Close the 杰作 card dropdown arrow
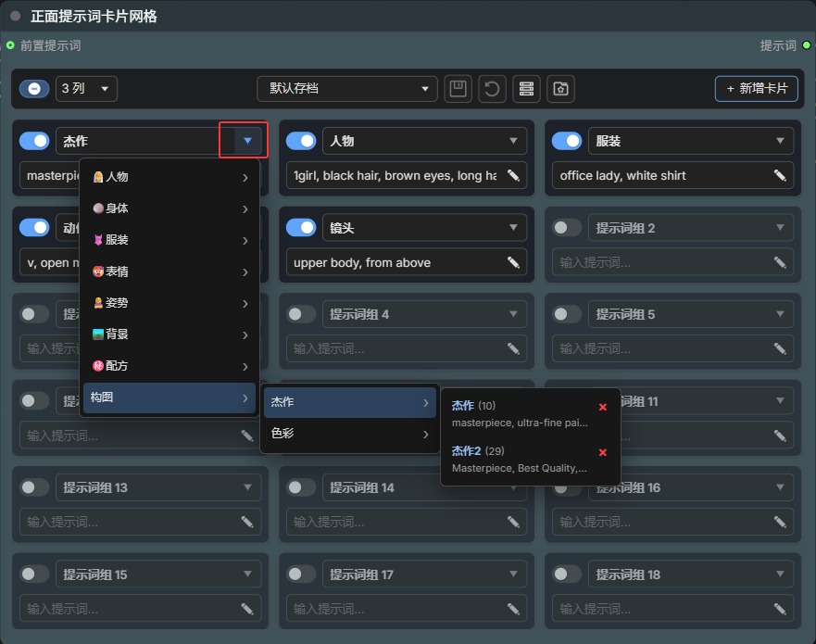Image resolution: width=816 pixels, height=644 pixels. coord(247,141)
